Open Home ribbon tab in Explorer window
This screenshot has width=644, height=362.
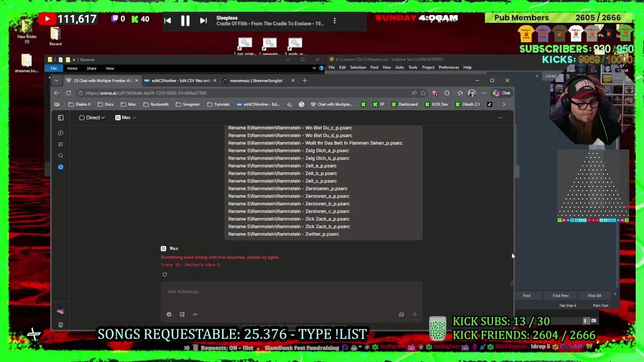click(x=72, y=68)
